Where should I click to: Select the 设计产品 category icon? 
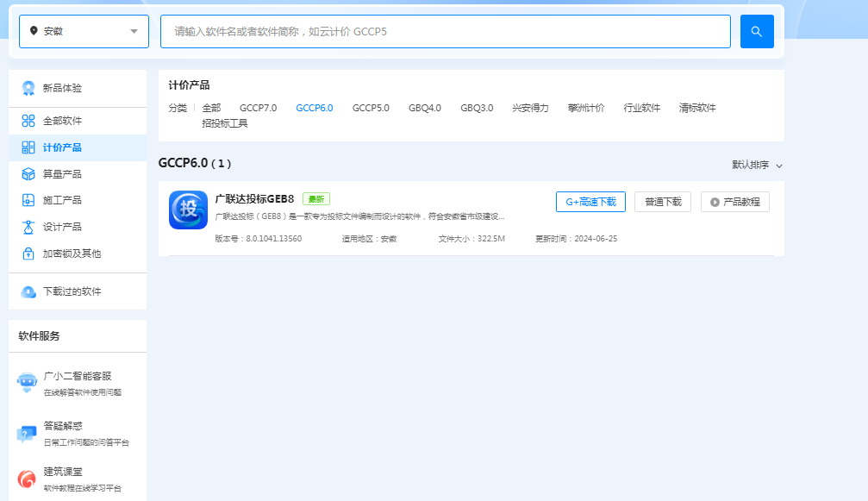[x=28, y=228]
